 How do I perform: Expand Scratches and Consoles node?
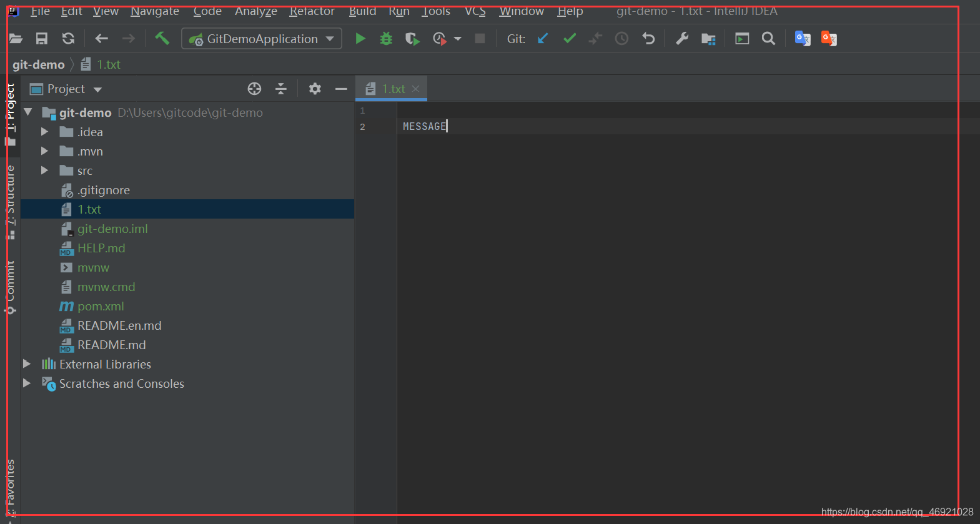[x=27, y=383]
